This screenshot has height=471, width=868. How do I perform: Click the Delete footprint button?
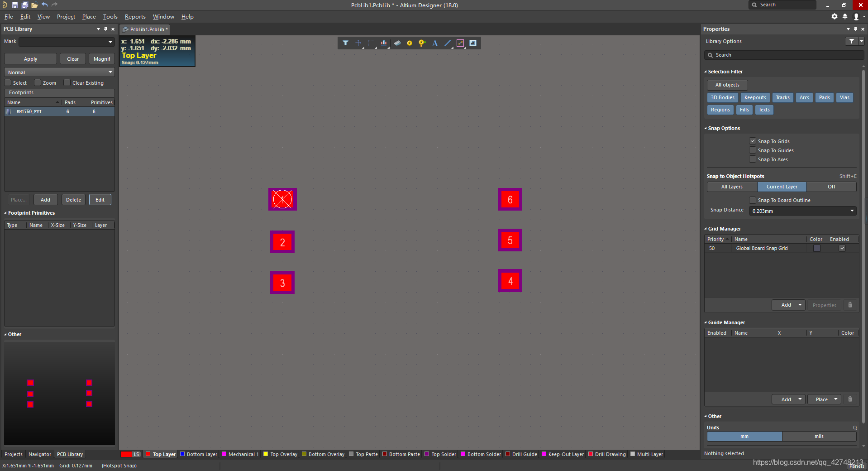pos(73,200)
